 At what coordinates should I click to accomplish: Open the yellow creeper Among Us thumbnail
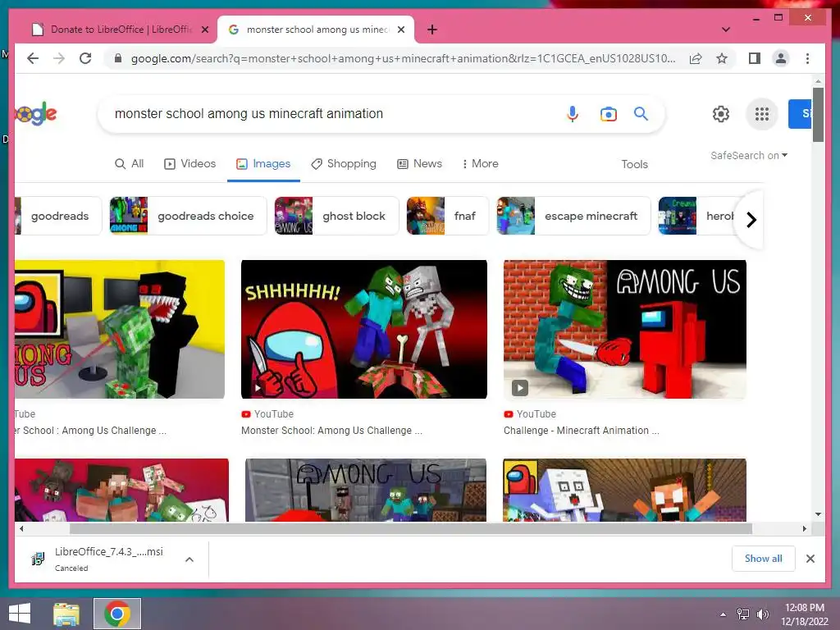pos(120,330)
